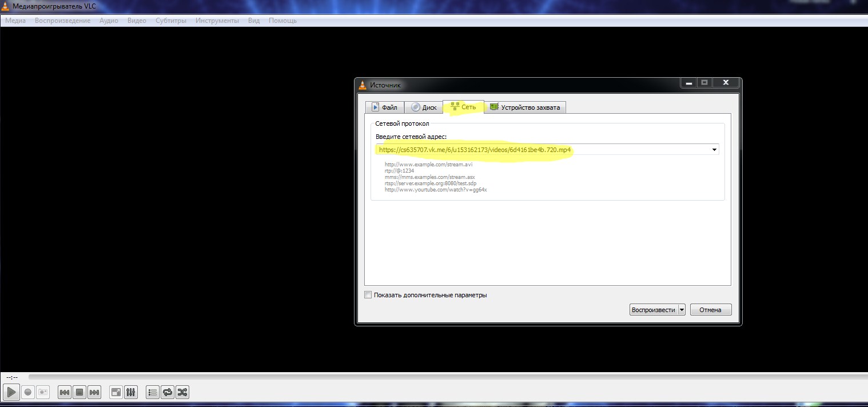Start playback with the main Play button

(x=11, y=392)
